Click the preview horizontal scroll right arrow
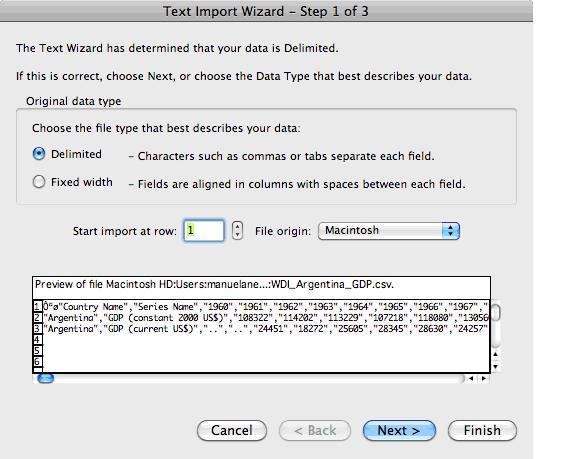This screenshot has height=459, width=567. [484, 378]
